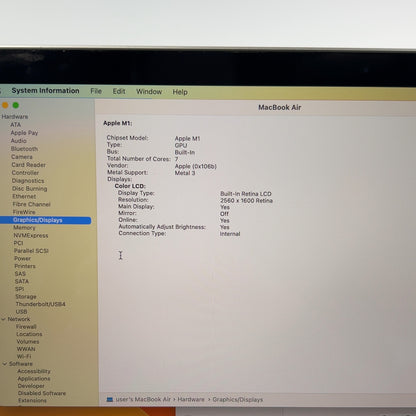Open the Help menu
Image resolution: width=416 pixels, height=416 pixels.
[x=180, y=92]
